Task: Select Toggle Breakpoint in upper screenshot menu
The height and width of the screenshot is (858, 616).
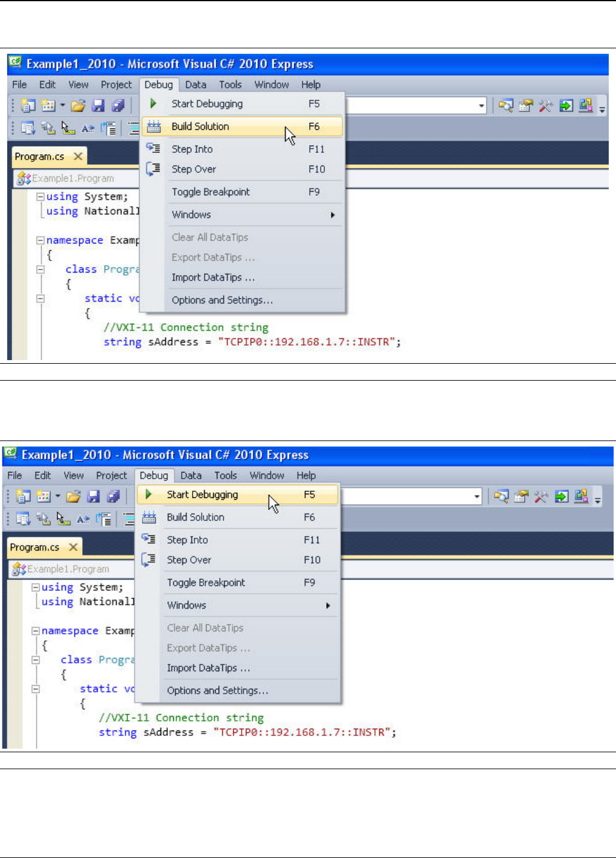Action: pyautogui.click(x=243, y=192)
